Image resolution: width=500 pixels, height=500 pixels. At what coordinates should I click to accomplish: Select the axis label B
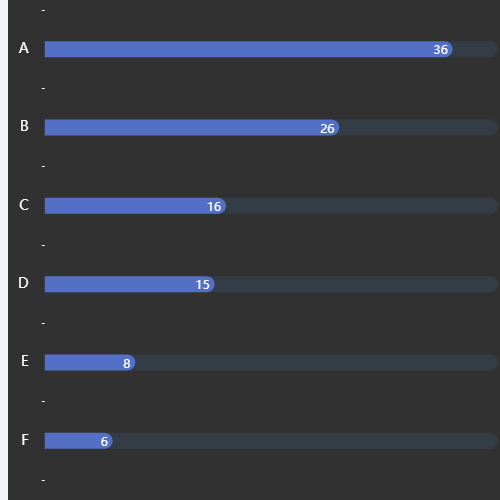click(24, 126)
